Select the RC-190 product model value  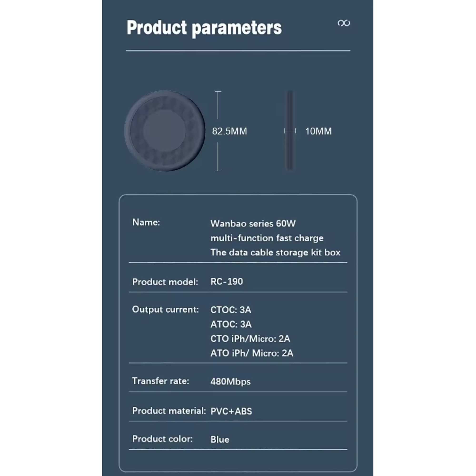(x=227, y=281)
